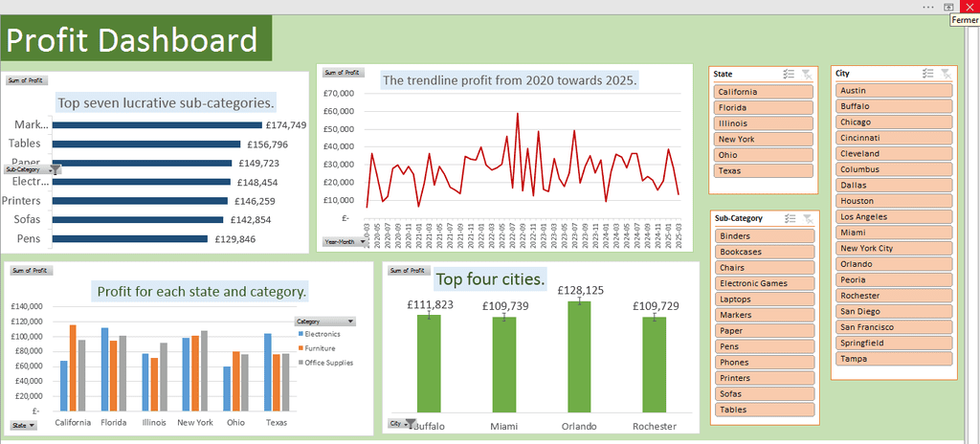Toggle multi-select icon on City slicer
The width and height of the screenshot is (980, 444).
(x=927, y=74)
